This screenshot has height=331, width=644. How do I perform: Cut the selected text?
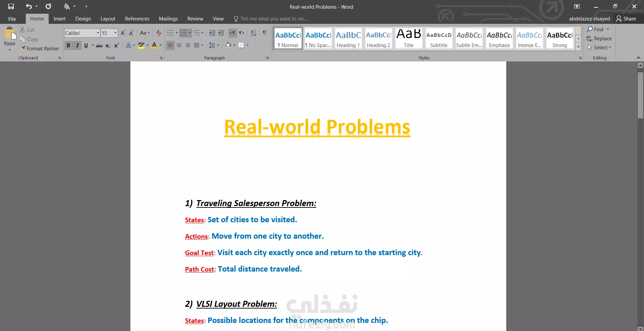[x=27, y=30]
